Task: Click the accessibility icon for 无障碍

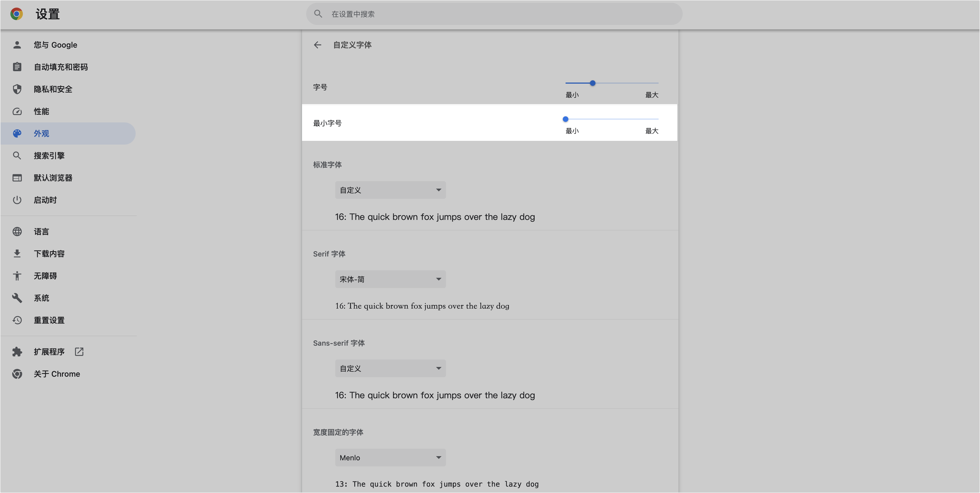Action: pyautogui.click(x=17, y=276)
